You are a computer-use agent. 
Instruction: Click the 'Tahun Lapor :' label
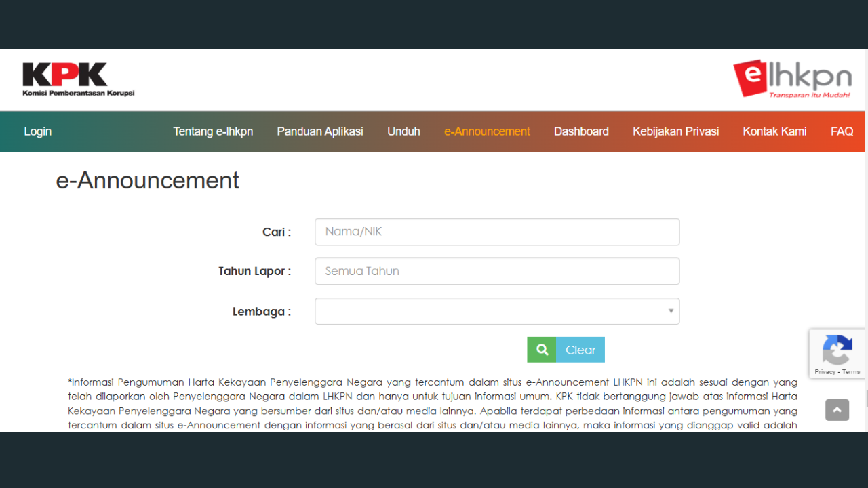coord(254,271)
